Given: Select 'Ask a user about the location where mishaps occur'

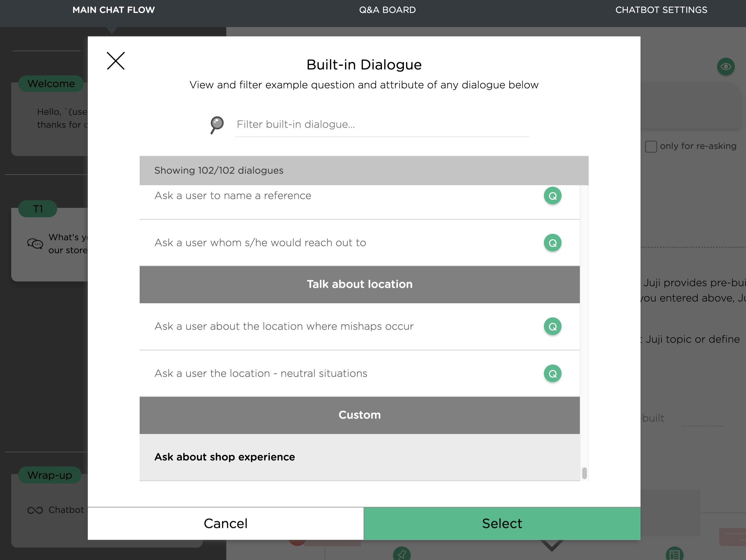Looking at the screenshot, I should click(x=359, y=327).
